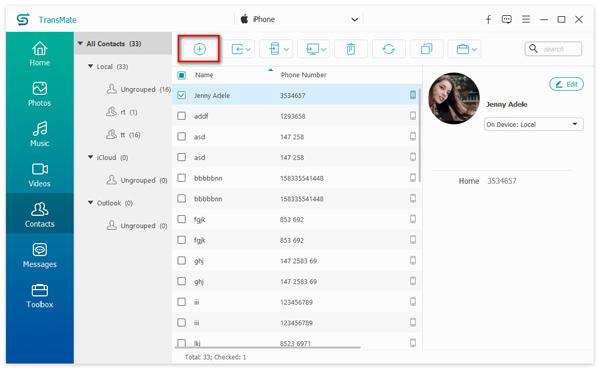This screenshot has width=600, height=370.
Task: Select Ungrouped under iCloud
Action: [x=137, y=180]
